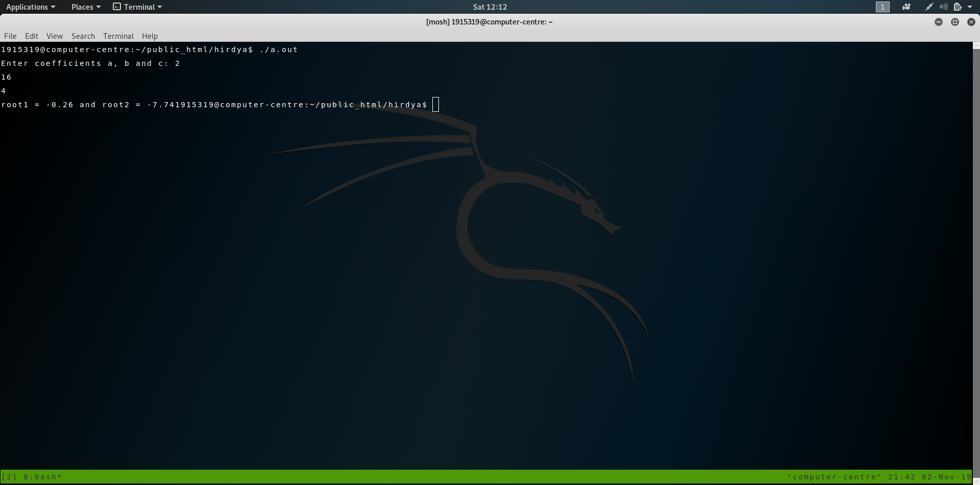The height and width of the screenshot is (485, 980).
Task: Click the 'root1 = -0.26' output text
Action: tap(37, 105)
